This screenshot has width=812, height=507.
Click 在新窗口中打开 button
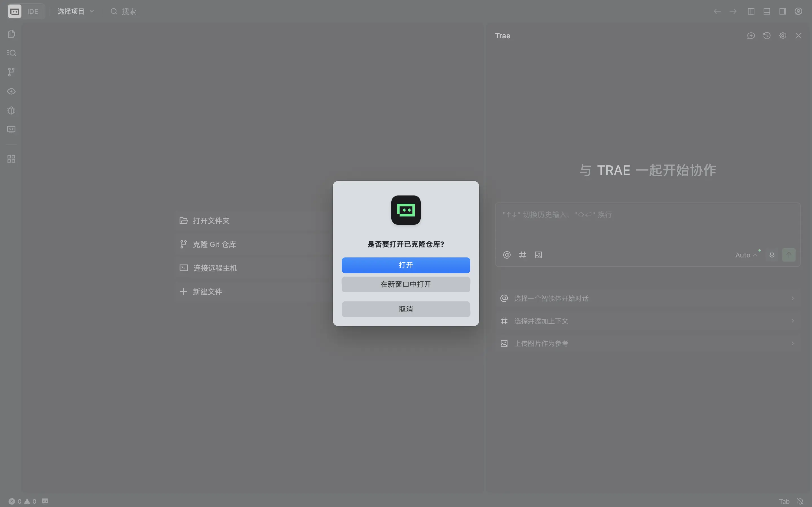coord(406,284)
